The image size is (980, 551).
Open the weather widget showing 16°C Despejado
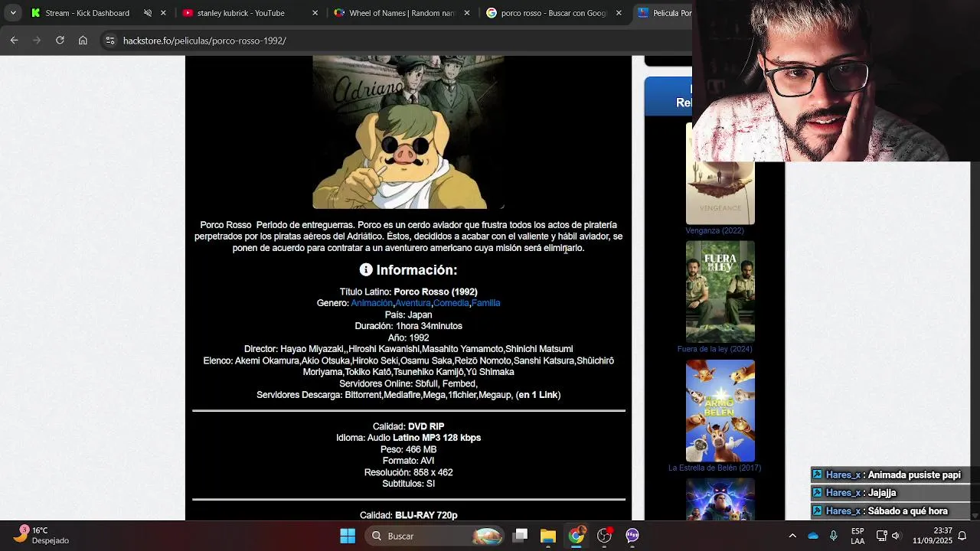pos(42,535)
